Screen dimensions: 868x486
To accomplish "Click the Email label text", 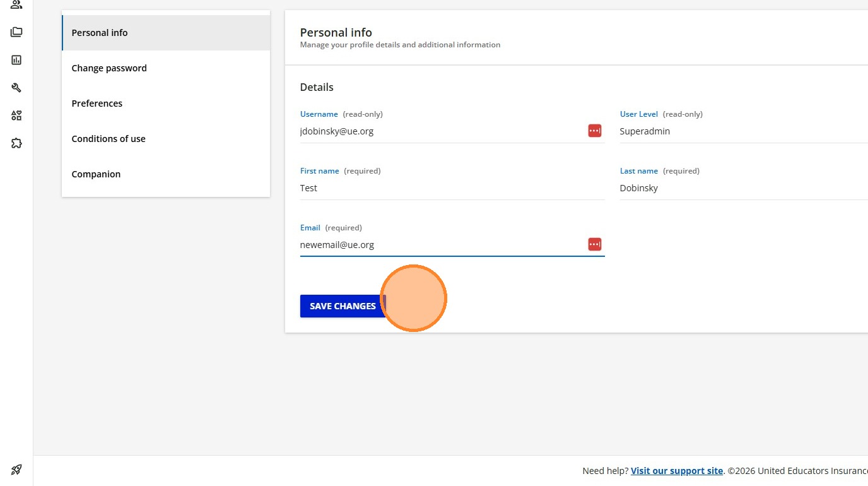I will point(310,228).
